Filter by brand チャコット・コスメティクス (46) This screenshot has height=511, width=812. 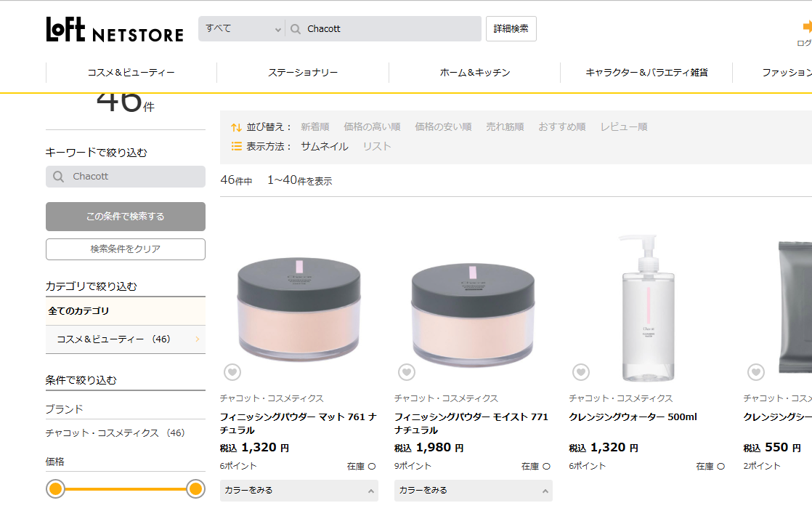click(x=115, y=432)
